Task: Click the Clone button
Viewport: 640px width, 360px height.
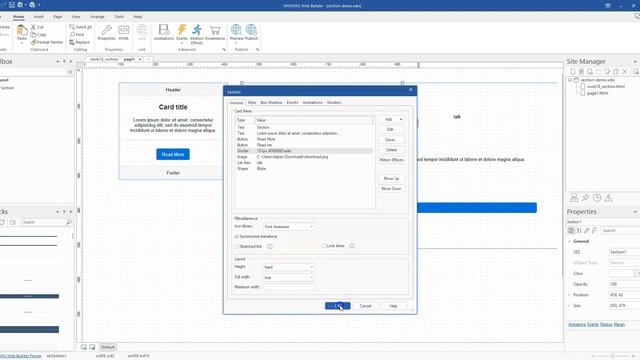Action: (x=390, y=140)
